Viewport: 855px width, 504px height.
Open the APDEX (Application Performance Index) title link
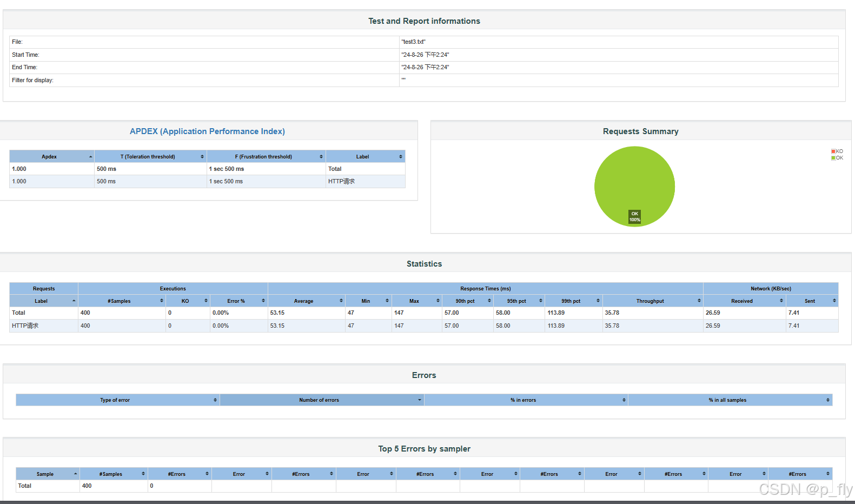(x=207, y=131)
